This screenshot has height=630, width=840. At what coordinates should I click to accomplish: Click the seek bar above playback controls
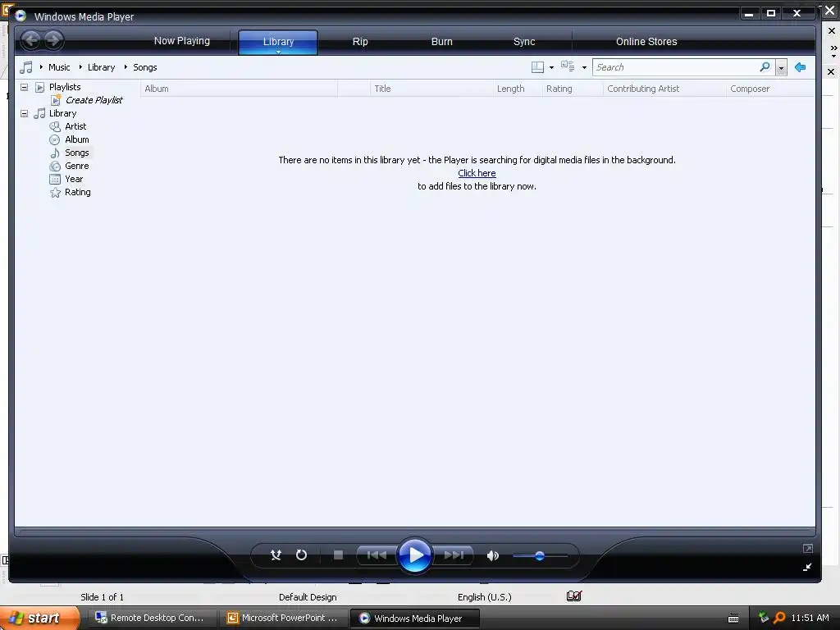[414, 532]
